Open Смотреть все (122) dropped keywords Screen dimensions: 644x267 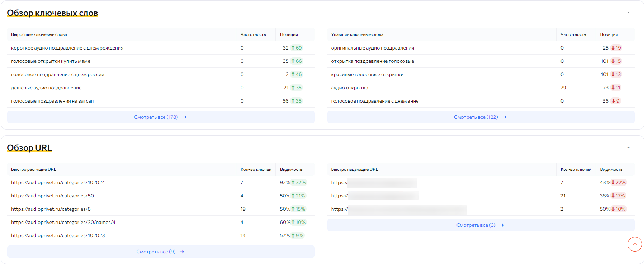[481, 117]
